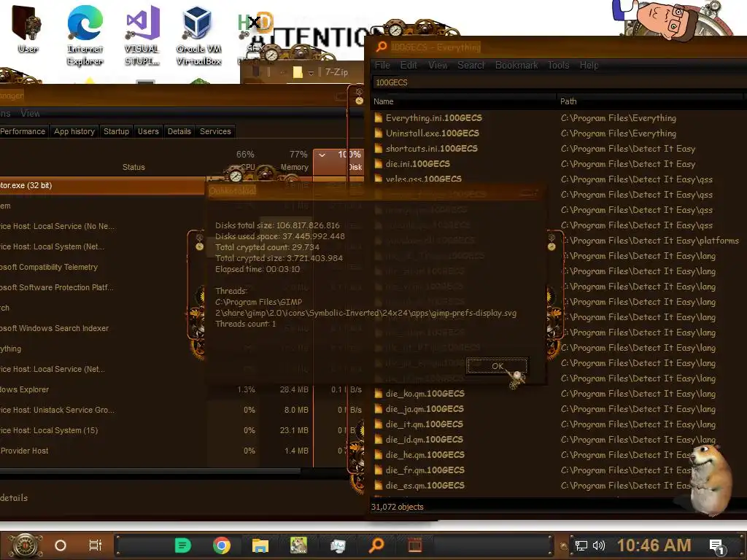Select the die_it.qm.100GECS file name
This screenshot has width=747, height=560.
(x=425, y=424)
